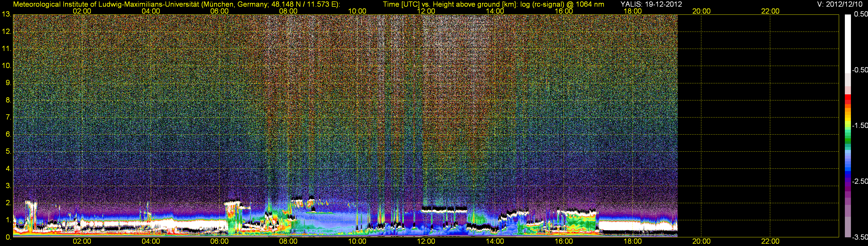The width and height of the screenshot is (868, 246).
Task: Click the 10:00 label on the bottom time axis
Action: [x=357, y=241]
